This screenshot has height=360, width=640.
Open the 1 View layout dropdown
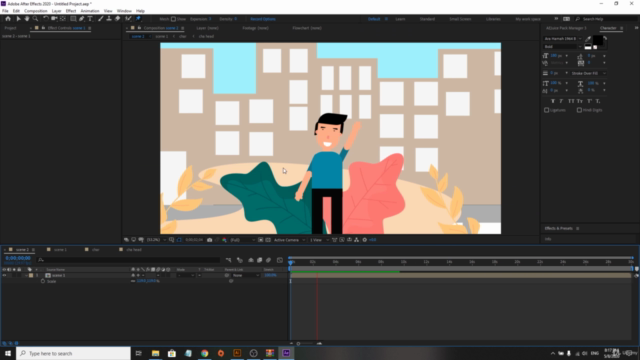[x=319, y=240]
